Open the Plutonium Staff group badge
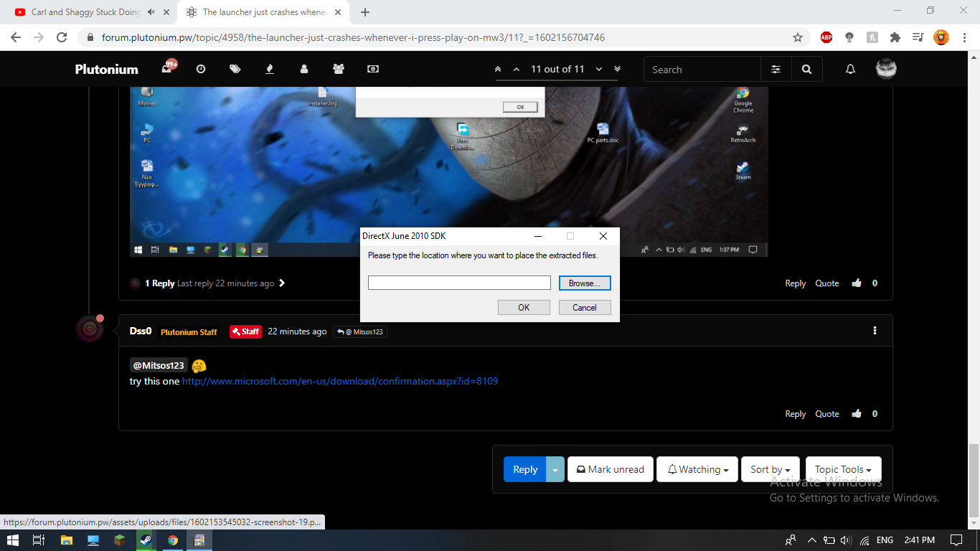 pos(189,332)
